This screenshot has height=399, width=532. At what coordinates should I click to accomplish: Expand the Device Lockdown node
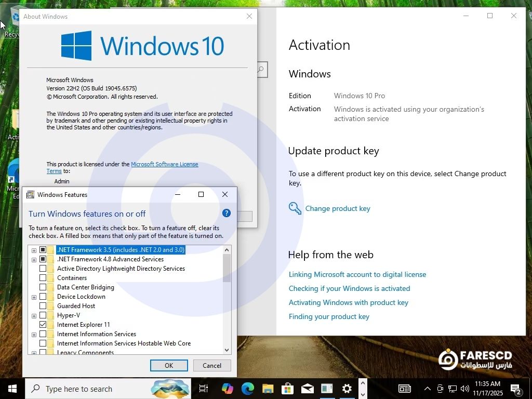[34, 297]
